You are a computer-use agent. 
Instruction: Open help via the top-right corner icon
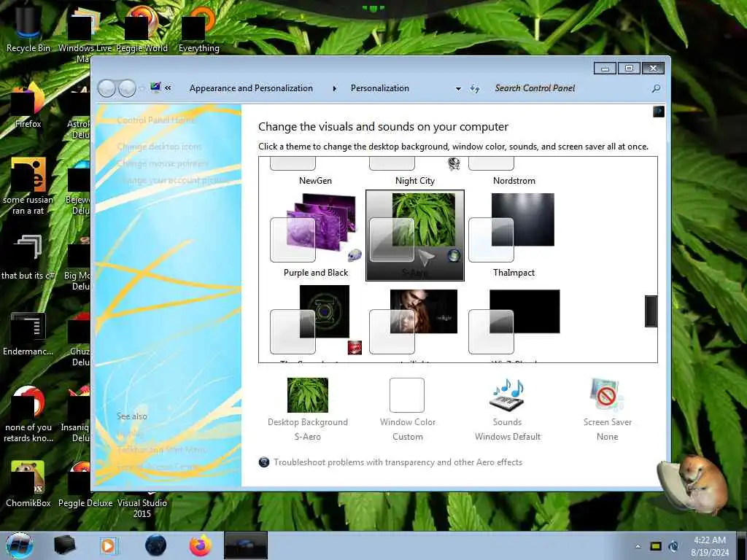[x=659, y=112]
